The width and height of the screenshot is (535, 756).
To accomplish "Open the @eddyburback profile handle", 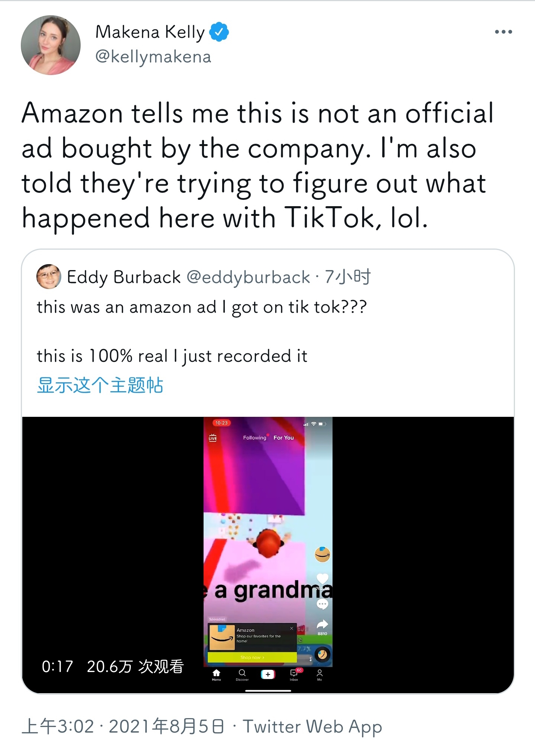I will tap(248, 277).
